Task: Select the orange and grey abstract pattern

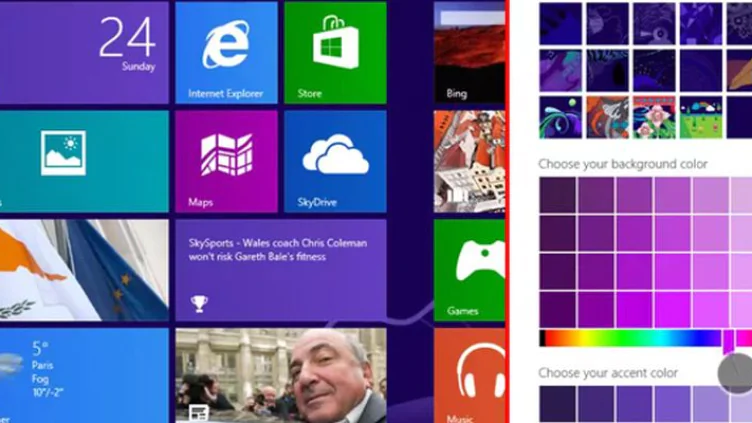Action: 608,118
